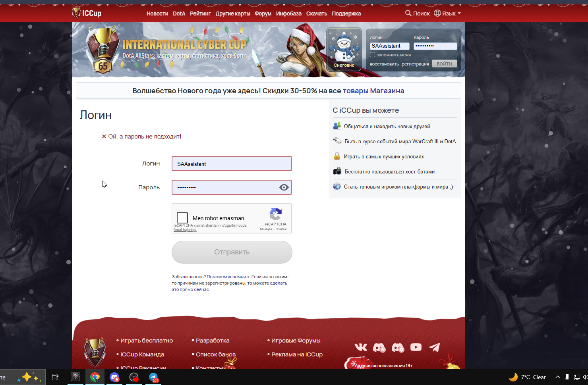This screenshot has width=588, height=385.
Task: Click the header пароль field
Action: click(435, 46)
